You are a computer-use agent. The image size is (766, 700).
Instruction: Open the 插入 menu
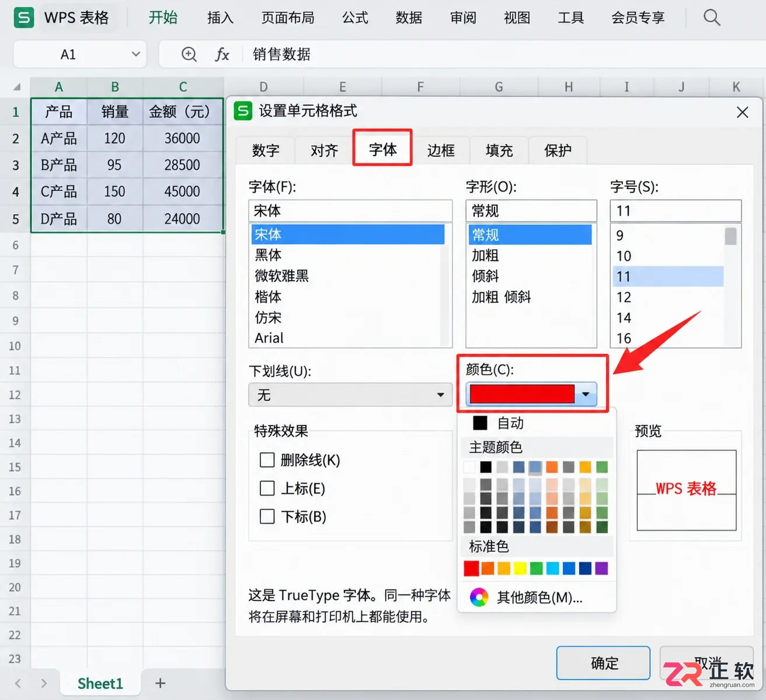click(220, 18)
